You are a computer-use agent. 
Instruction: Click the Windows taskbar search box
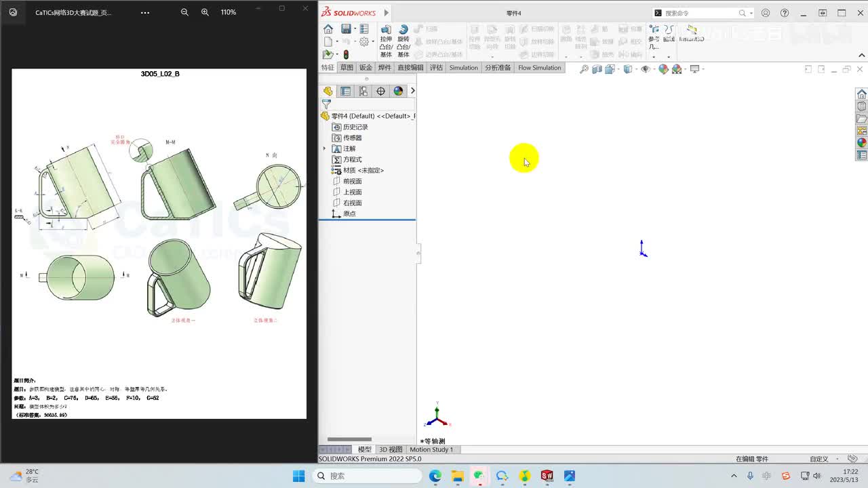coord(368,476)
